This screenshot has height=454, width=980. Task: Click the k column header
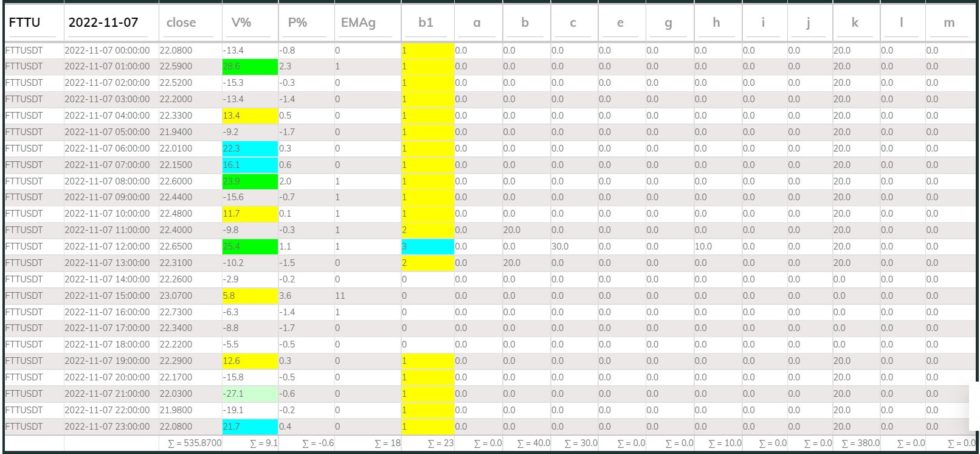point(855,23)
